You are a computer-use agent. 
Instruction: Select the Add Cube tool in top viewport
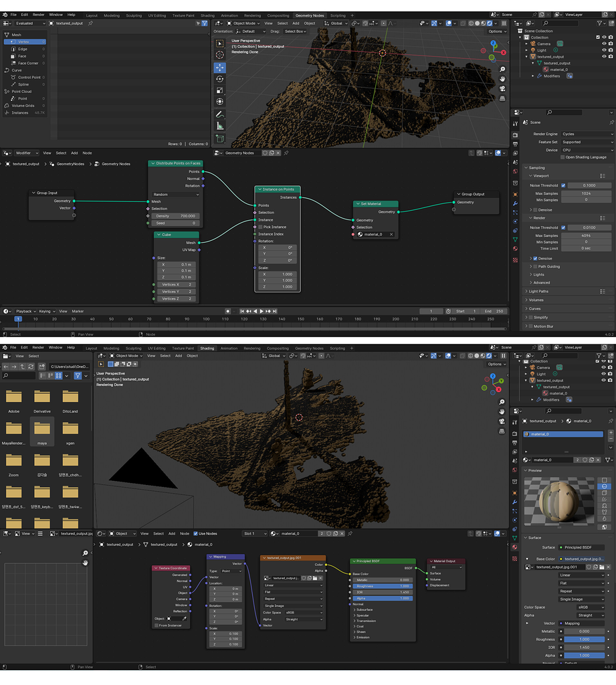[220, 139]
